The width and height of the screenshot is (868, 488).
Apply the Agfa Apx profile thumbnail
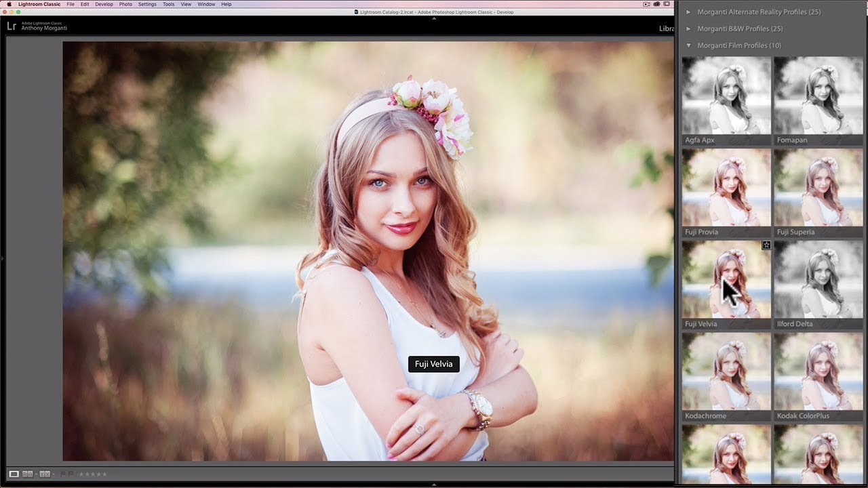tap(726, 95)
